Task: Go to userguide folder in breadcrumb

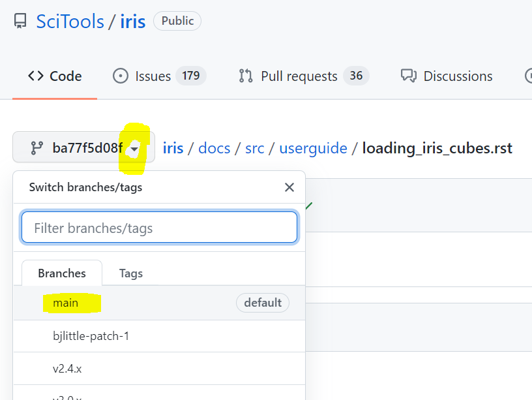Action: 313,148
